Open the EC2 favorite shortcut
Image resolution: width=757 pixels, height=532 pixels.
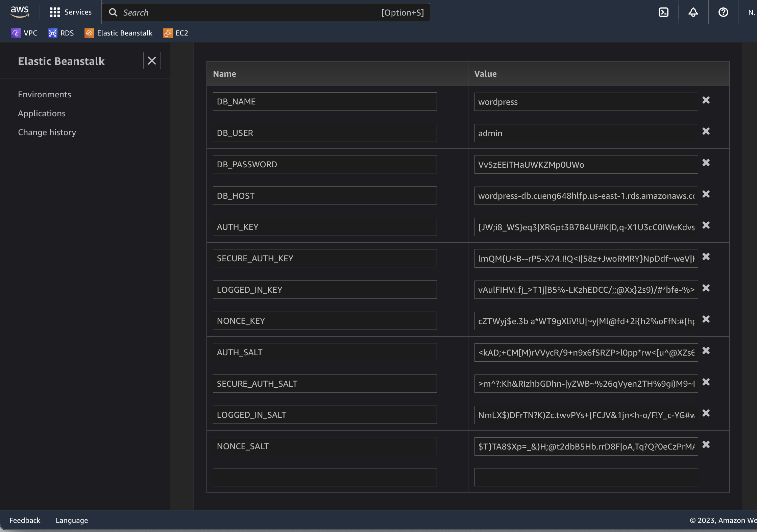pos(175,33)
